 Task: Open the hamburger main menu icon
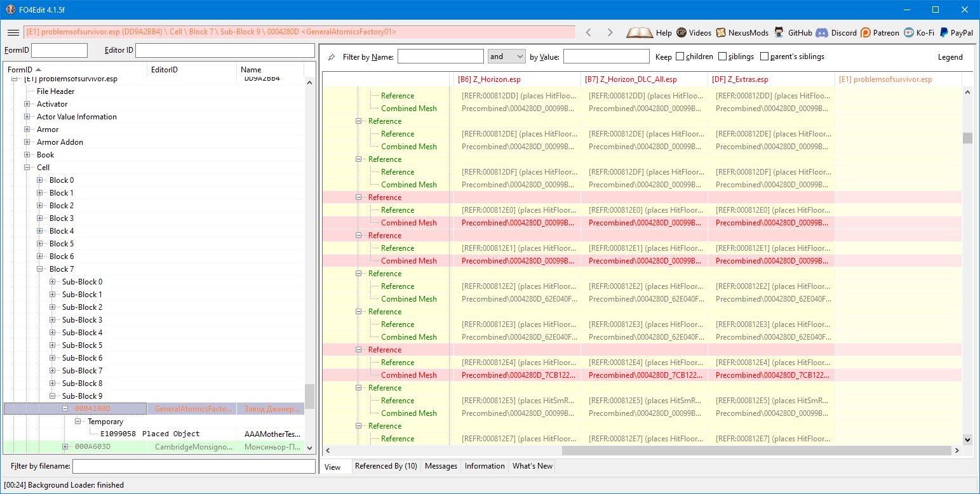pyautogui.click(x=13, y=32)
